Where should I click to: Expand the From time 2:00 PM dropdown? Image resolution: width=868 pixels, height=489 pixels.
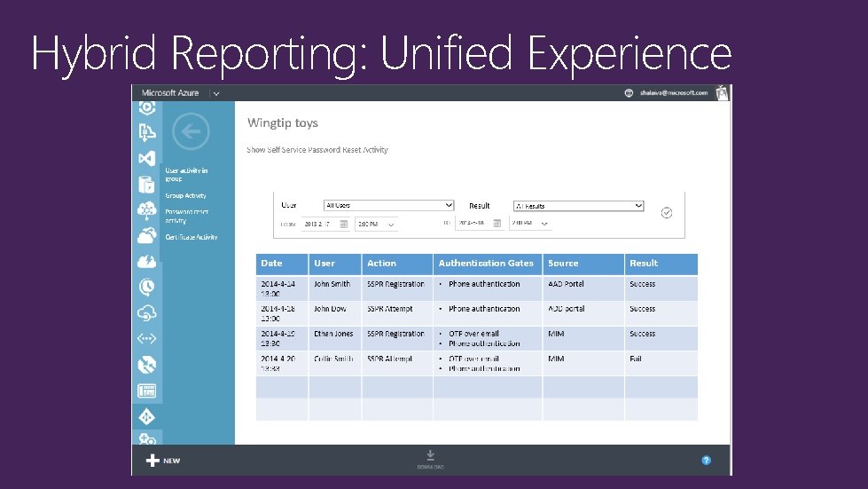[376, 225]
